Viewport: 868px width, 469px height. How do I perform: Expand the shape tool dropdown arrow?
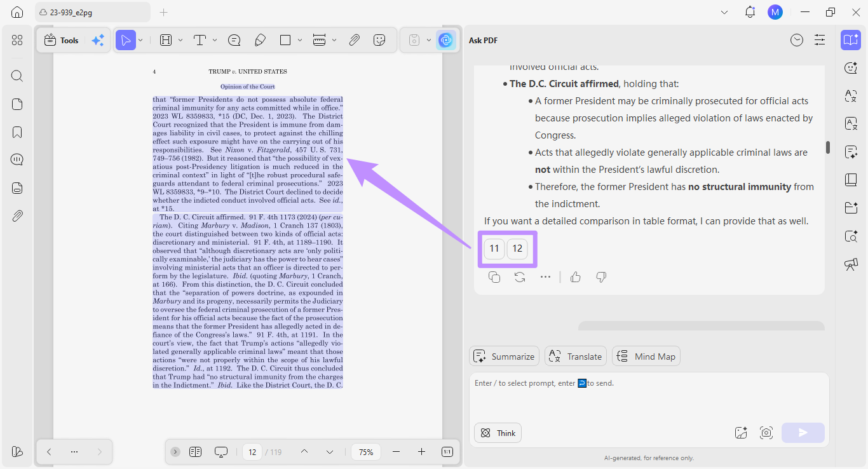click(300, 40)
